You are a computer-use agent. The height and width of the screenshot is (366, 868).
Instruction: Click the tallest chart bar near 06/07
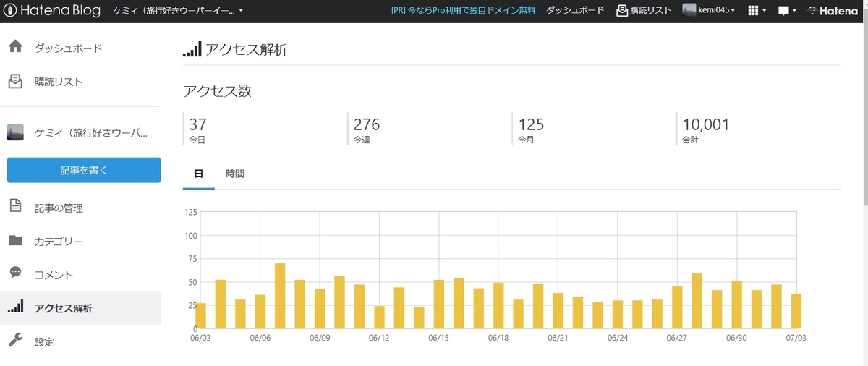[280, 296]
